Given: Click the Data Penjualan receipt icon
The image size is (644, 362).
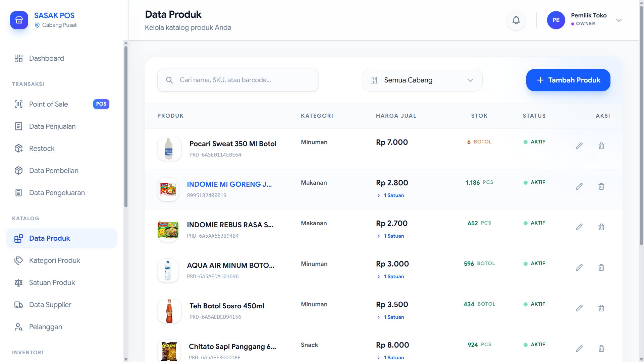Looking at the screenshot, I should [x=18, y=126].
